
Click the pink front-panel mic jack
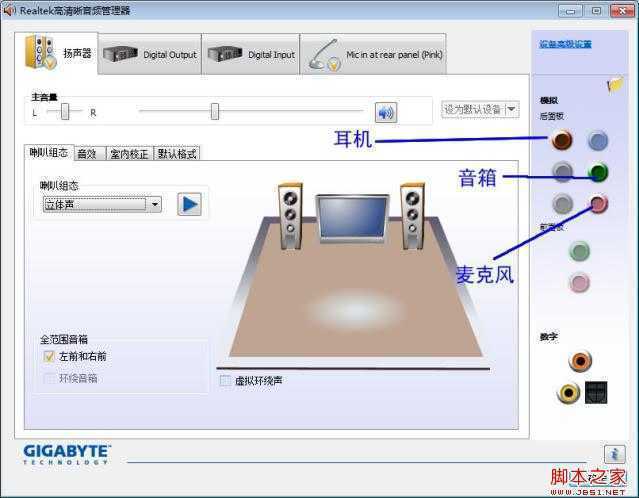(579, 282)
